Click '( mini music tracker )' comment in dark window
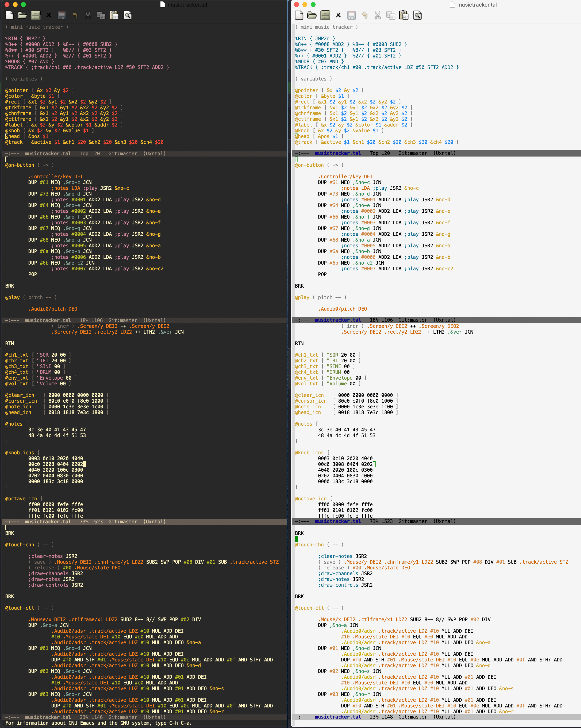Viewport: 581px width, 728px height. point(37,27)
